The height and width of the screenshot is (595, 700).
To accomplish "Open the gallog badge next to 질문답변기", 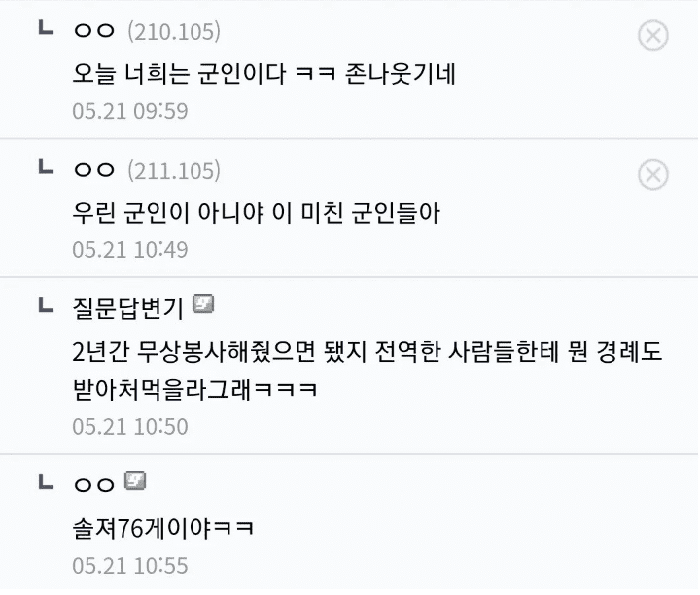I will coord(203,304).
